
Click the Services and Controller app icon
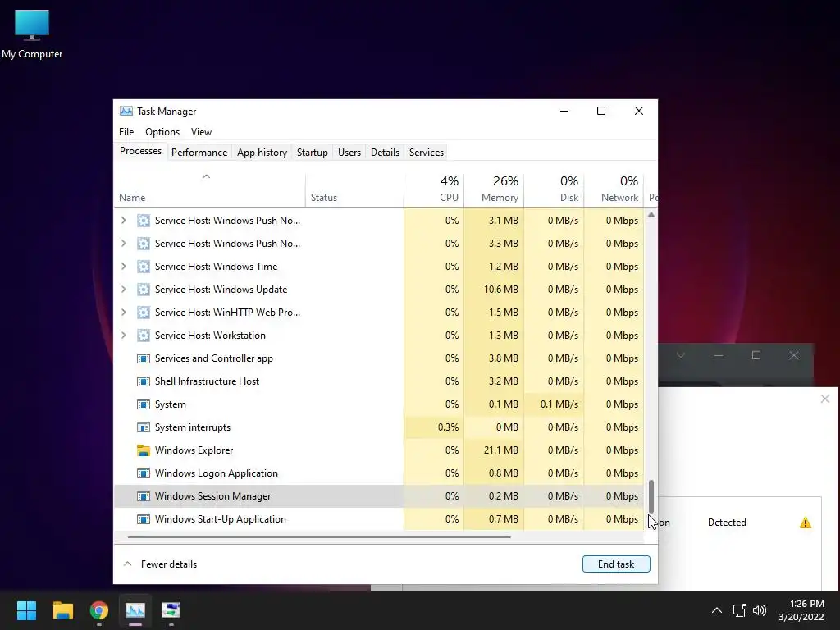[143, 358]
